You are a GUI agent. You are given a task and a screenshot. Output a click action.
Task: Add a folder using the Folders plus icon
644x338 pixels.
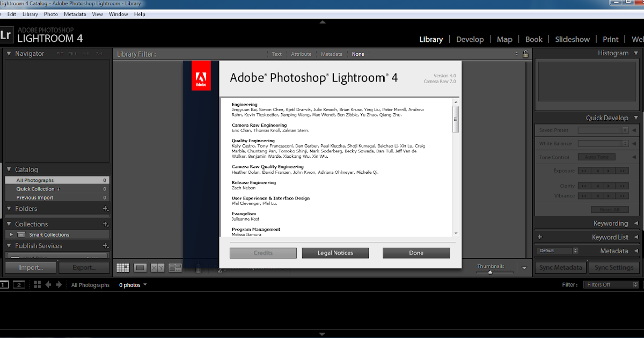(x=105, y=209)
